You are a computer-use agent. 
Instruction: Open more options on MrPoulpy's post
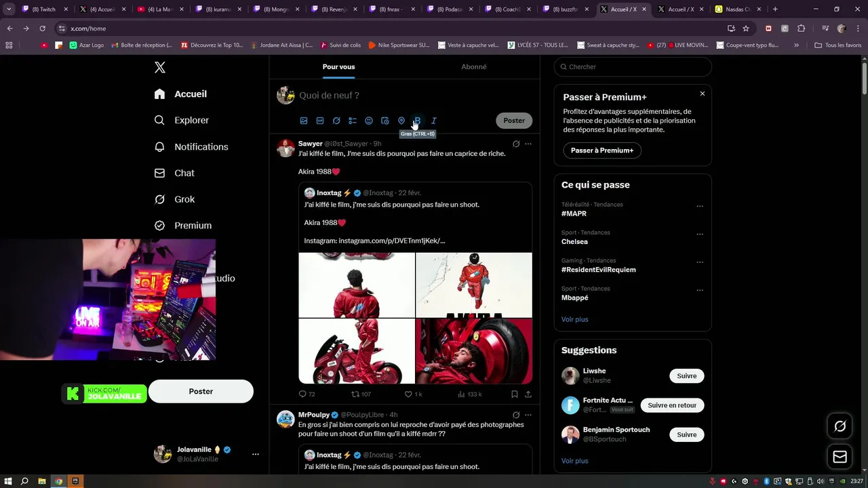(528, 415)
